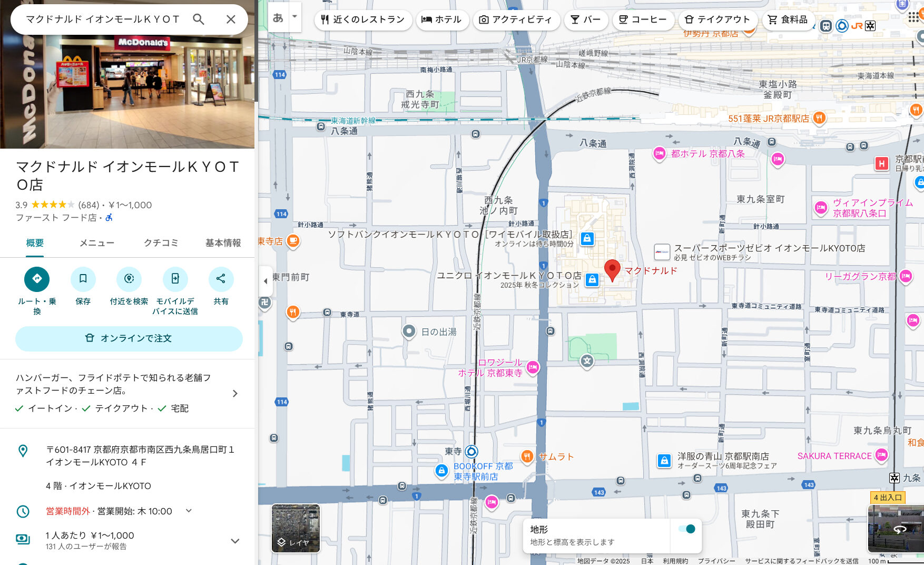Expand the restaurant description chevron
Viewport: 924px width, 565px height.
pos(235,394)
